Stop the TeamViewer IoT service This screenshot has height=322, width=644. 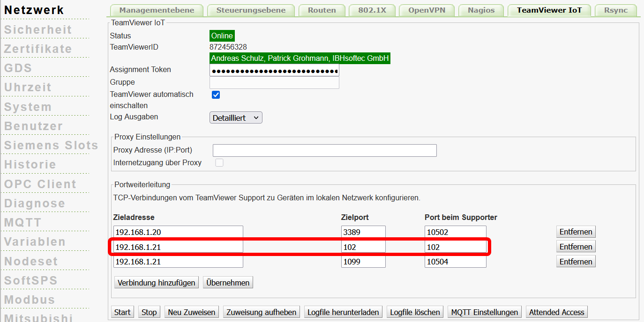pyautogui.click(x=149, y=312)
